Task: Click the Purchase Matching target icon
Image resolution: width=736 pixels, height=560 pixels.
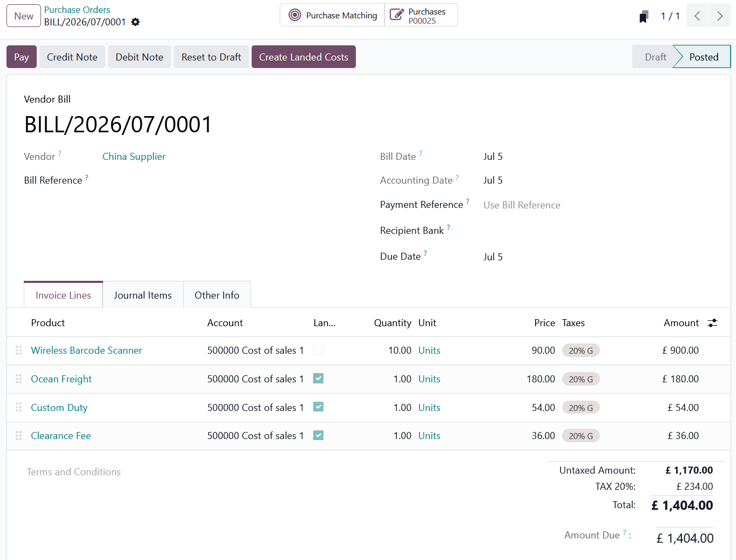Action: click(x=295, y=15)
